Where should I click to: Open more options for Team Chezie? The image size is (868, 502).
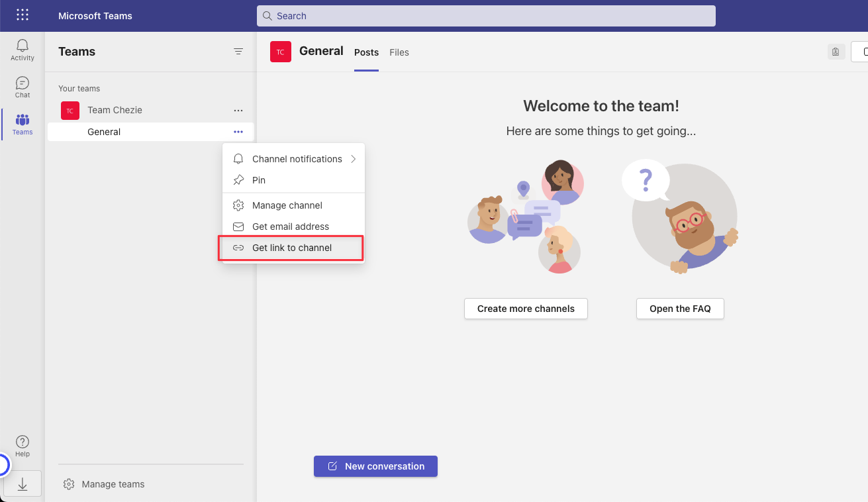pos(238,111)
